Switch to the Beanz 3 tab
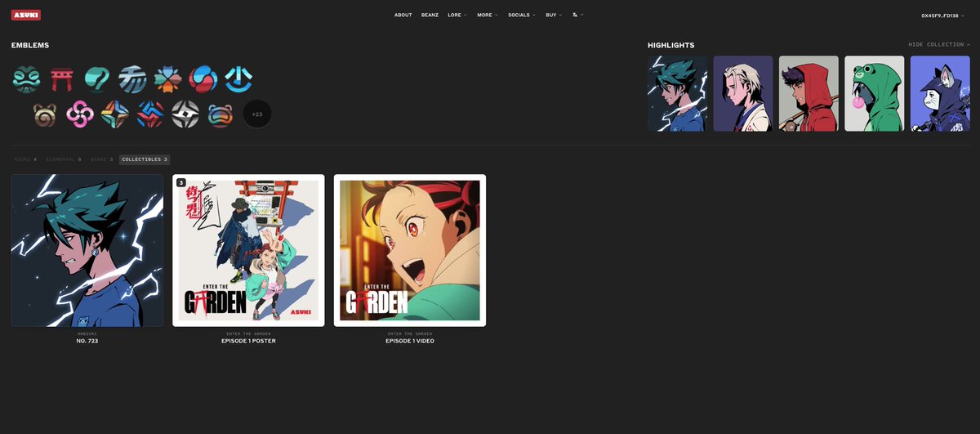This screenshot has height=434, width=980. 101,159
